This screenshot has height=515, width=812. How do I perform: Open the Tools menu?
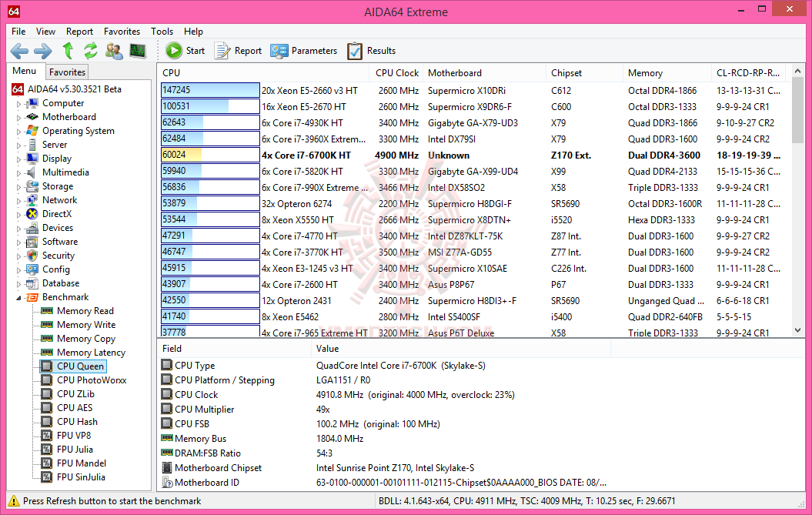tap(162, 32)
